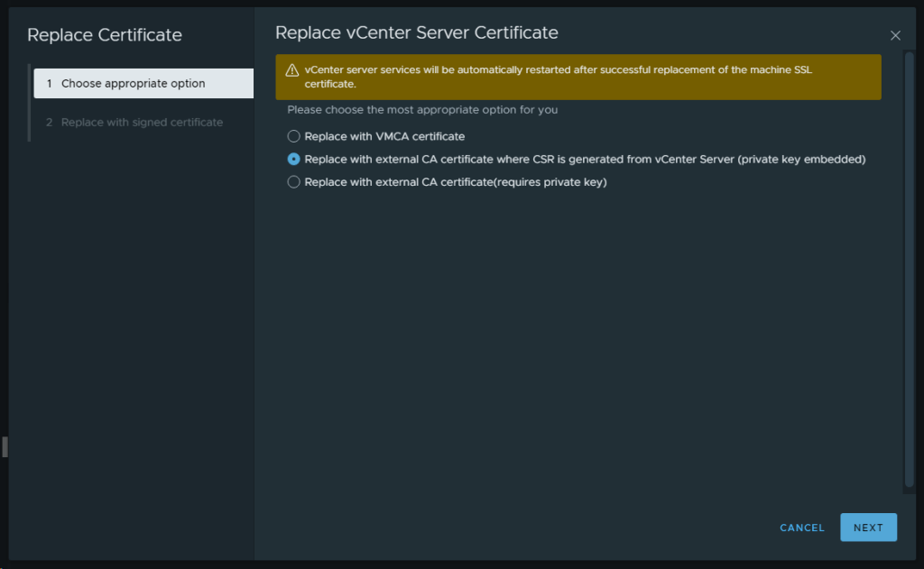The width and height of the screenshot is (924, 569).
Task: Click the yellow services restart warning message
Action: 558,77
